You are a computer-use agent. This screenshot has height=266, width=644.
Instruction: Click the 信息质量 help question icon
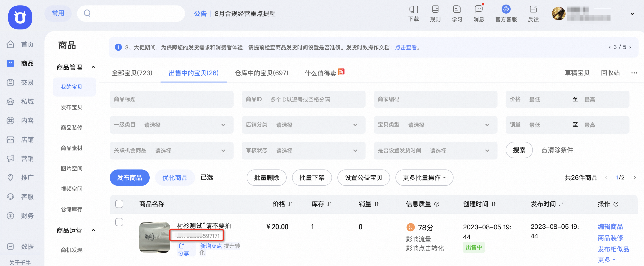click(x=437, y=204)
